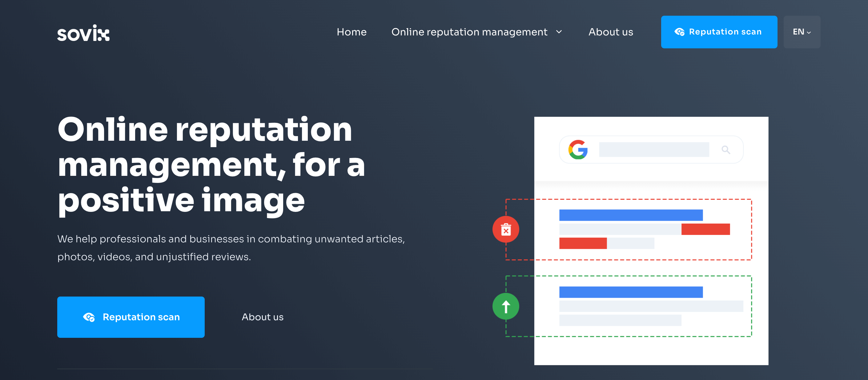The image size is (868, 380).
Task: Open the EN language dropdown
Action: click(x=802, y=32)
